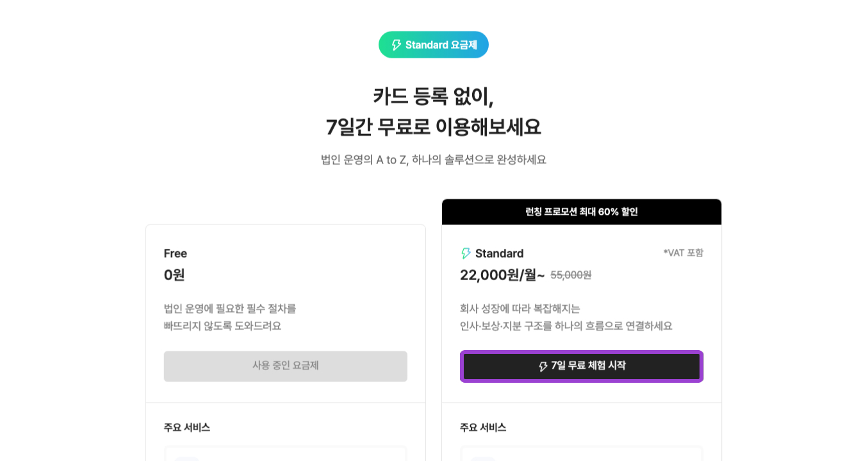Click the 7일간 무료로 이용해보세요 headline line

click(434, 127)
